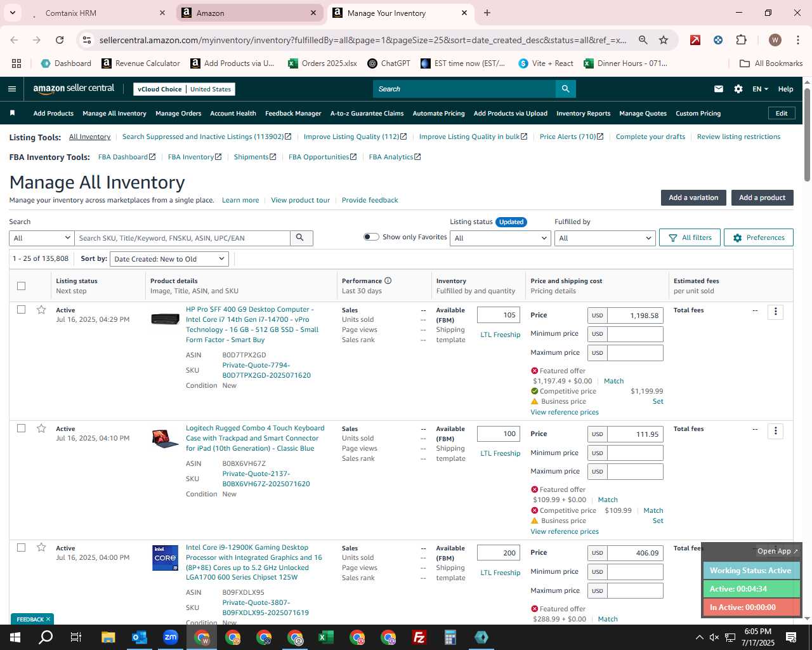
Task: Switch to the Comtanix HRM tab
Action: 95,13
